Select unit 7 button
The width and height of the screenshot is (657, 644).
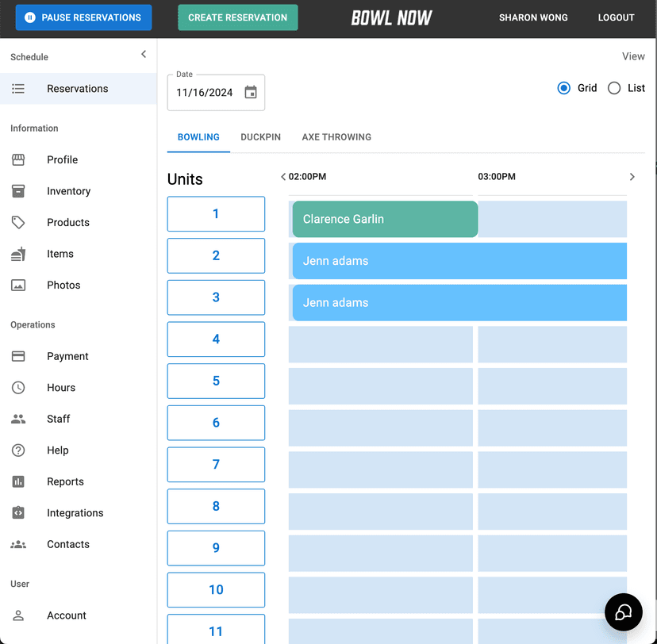click(216, 465)
